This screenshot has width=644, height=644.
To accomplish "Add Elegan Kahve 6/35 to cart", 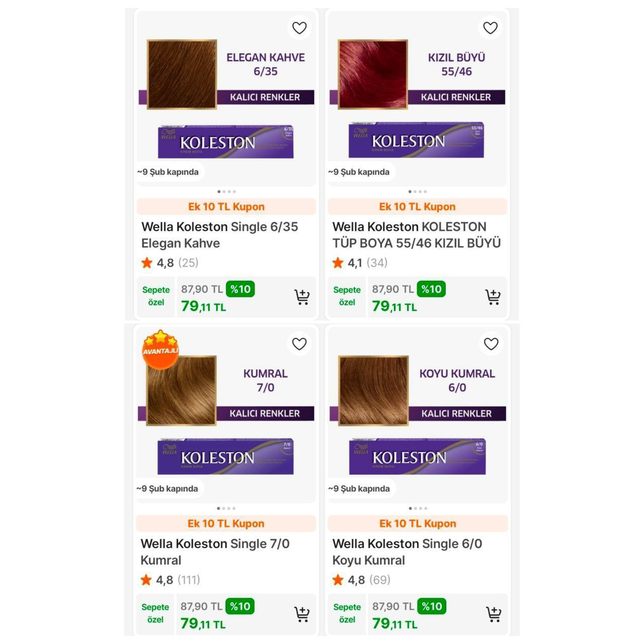I will (x=302, y=297).
